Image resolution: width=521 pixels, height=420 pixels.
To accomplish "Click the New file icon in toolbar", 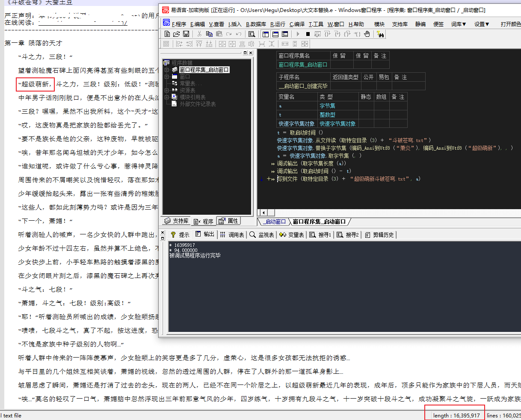I will pos(167,34).
